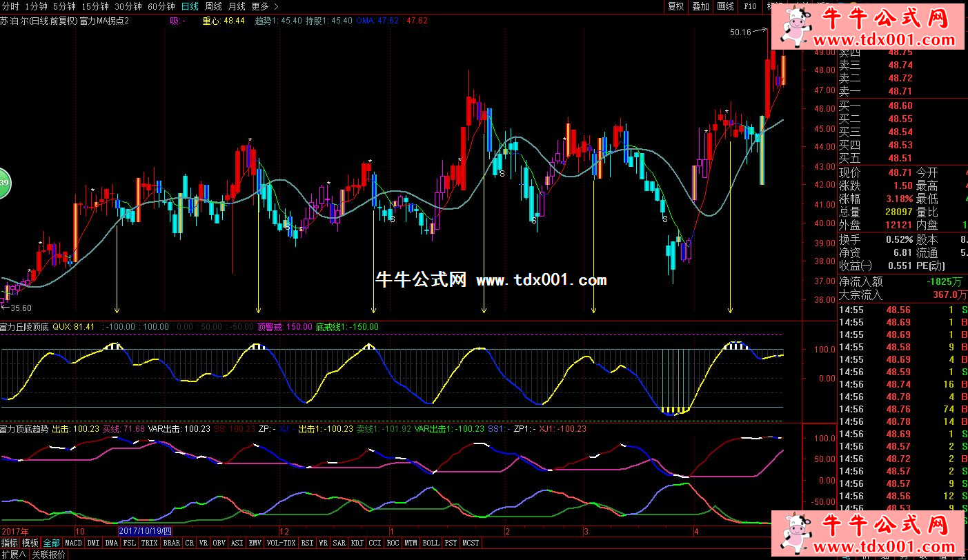
Task: Select the 60分钟 period
Action: pyautogui.click(x=161, y=6)
